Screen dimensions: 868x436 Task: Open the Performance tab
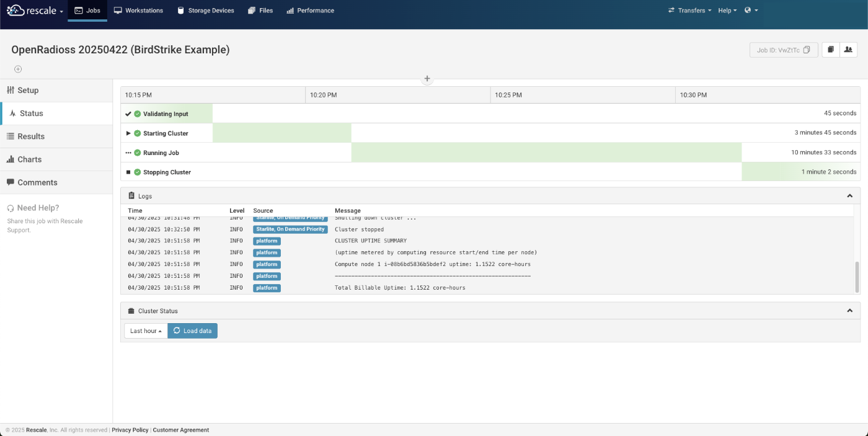click(311, 11)
